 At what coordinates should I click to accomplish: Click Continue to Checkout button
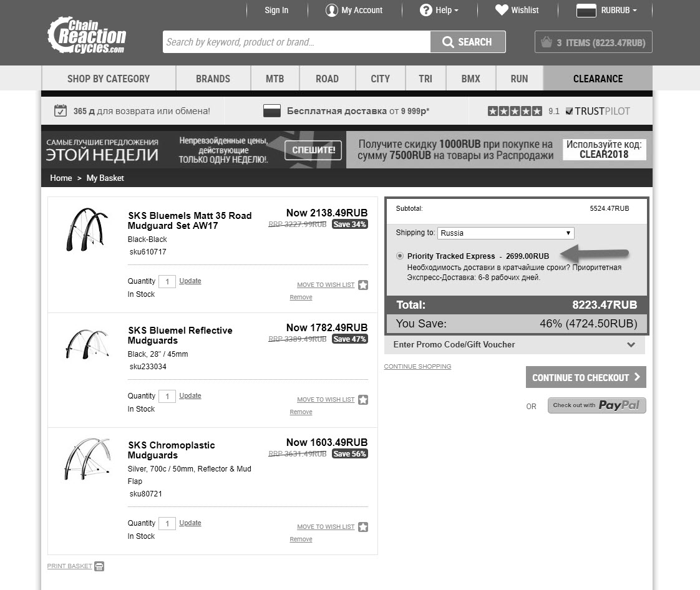click(586, 377)
